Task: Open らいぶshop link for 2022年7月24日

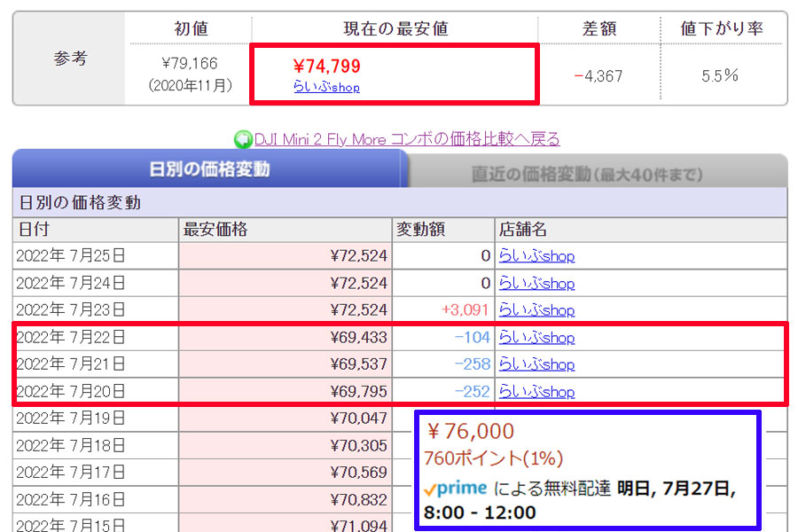Action: [537, 283]
